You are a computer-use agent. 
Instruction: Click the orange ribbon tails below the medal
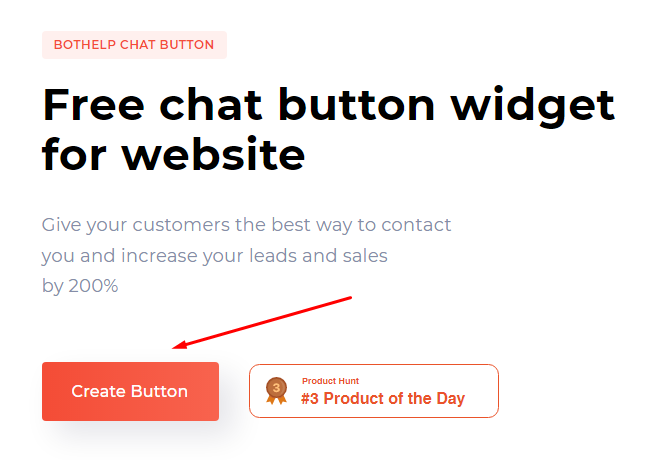tap(277, 399)
